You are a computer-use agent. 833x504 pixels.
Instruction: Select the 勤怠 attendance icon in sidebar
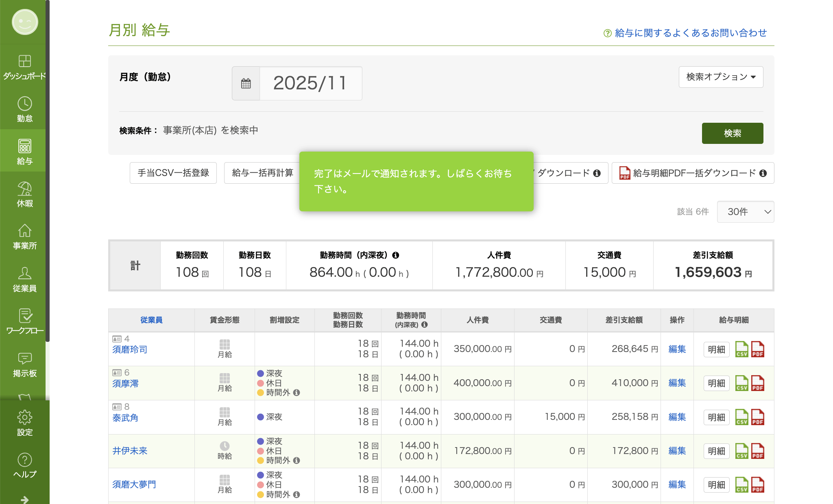25,106
